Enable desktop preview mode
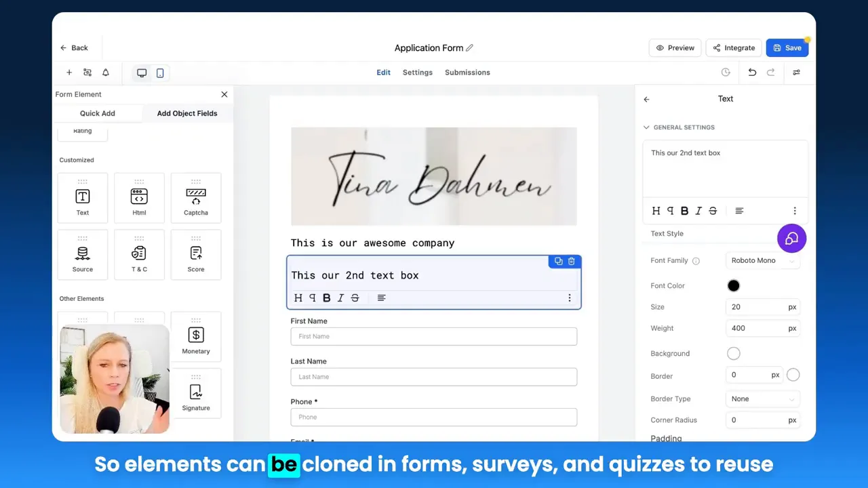868x488 pixels. click(x=141, y=73)
